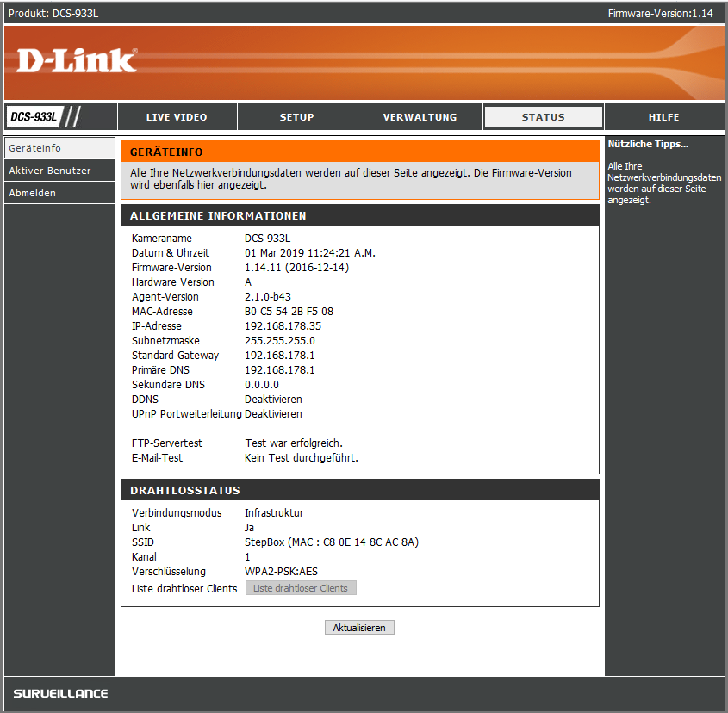The height and width of the screenshot is (713, 728).
Task: Open the Live Video tab
Action: [x=177, y=117]
